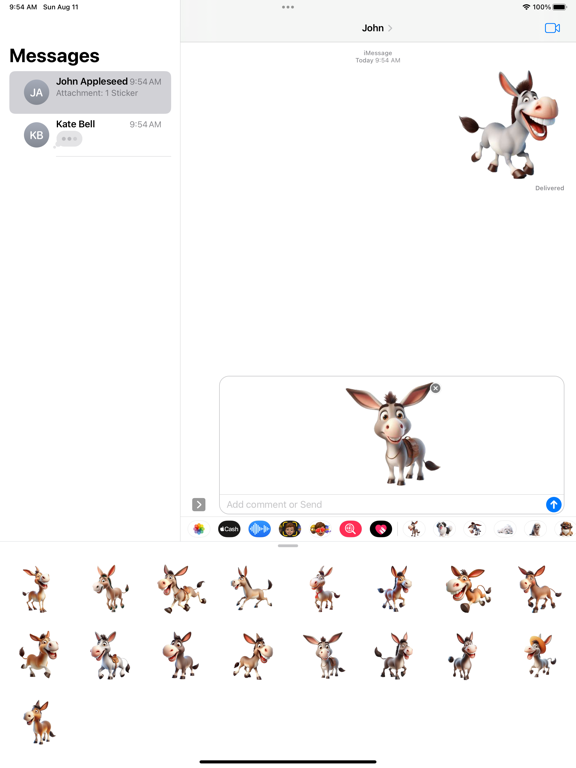Tap the 9:54 AM clock in the status bar
576x768 pixels.
(x=23, y=7)
